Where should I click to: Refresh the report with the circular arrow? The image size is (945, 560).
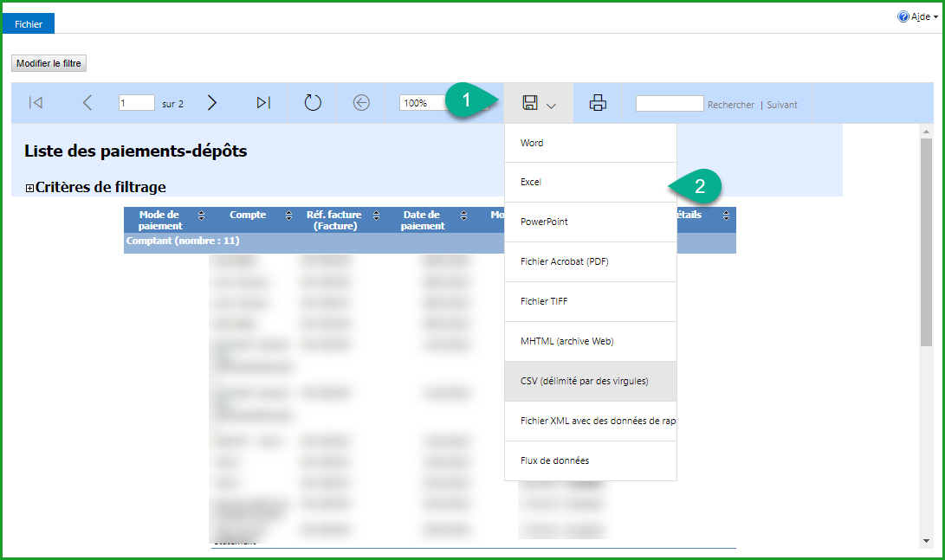(313, 103)
